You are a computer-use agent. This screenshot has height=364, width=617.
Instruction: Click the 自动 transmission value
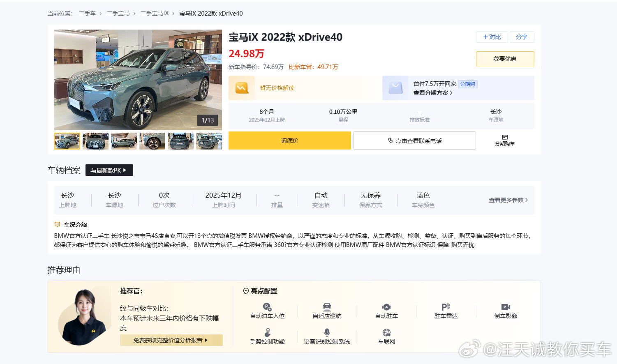(x=321, y=196)
